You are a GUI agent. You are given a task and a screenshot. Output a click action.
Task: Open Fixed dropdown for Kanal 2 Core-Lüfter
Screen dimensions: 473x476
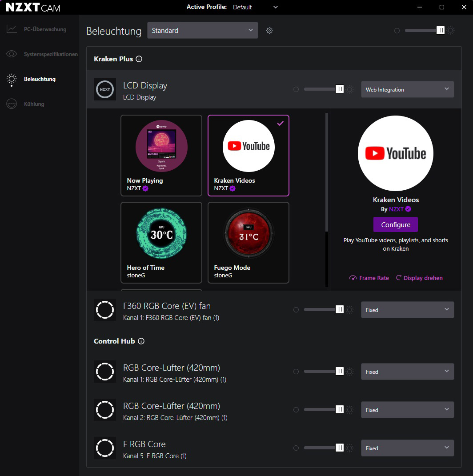click(407, 410)
